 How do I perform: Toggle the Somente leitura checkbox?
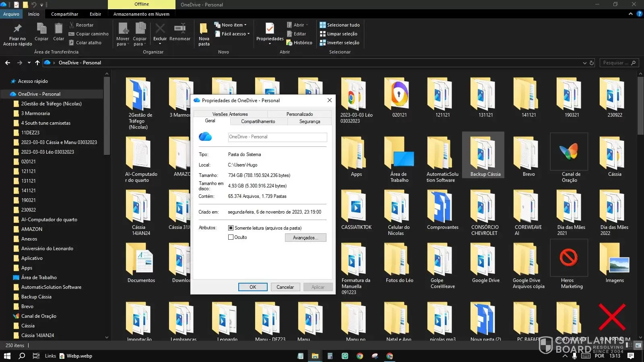tap(231, 228)
